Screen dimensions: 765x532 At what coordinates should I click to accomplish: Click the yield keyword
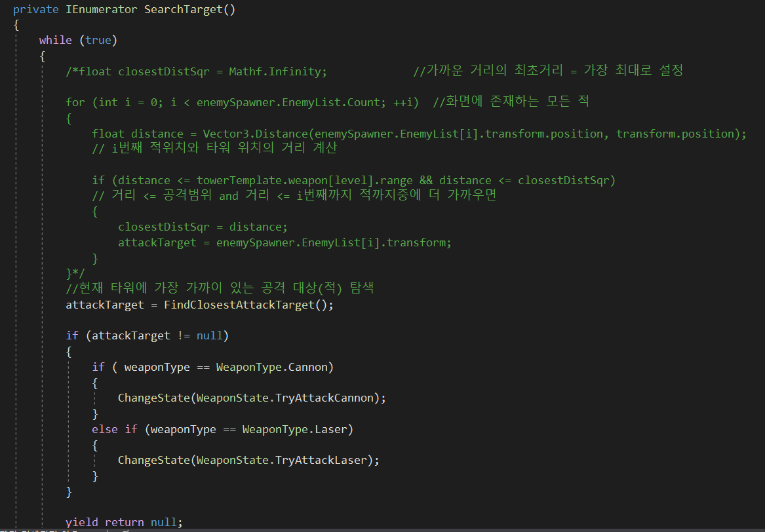click(82, 522)
